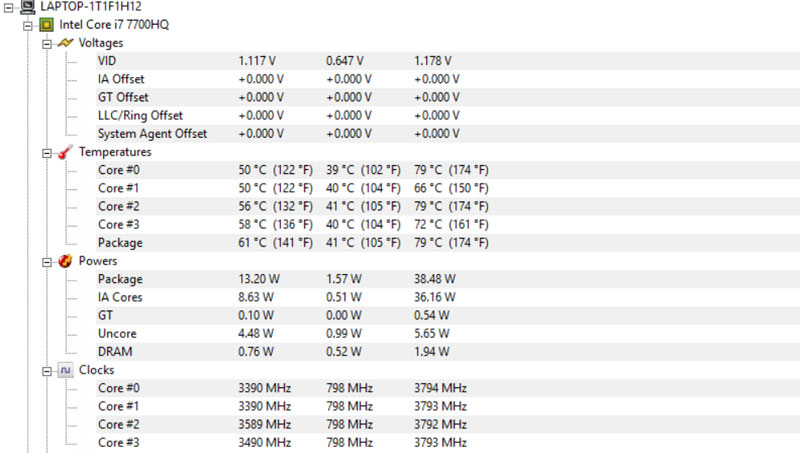800x453 pixels.
Task: Select Core #0 under Temperatures
Action: click(x=448, y=170)
